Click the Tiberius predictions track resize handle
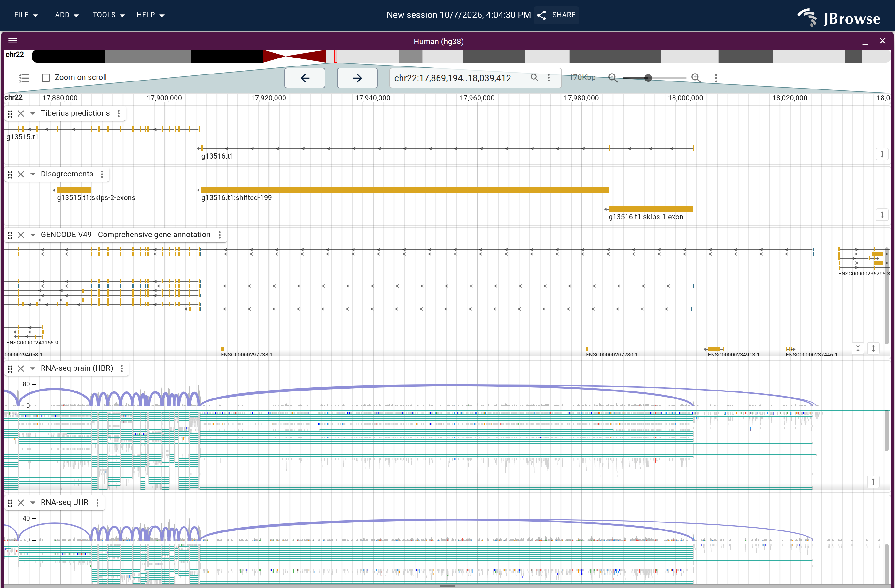895x588 pixels. (882, 154)
